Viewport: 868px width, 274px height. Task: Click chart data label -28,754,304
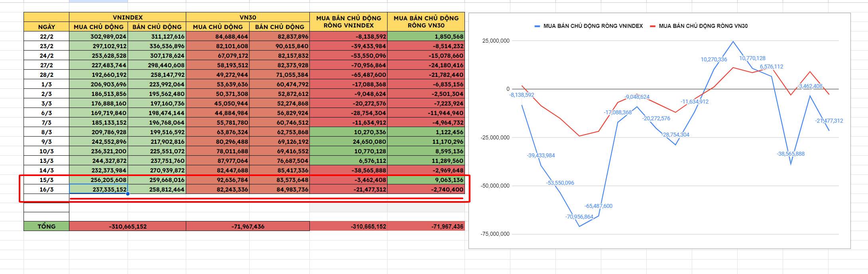pos(675,135)
